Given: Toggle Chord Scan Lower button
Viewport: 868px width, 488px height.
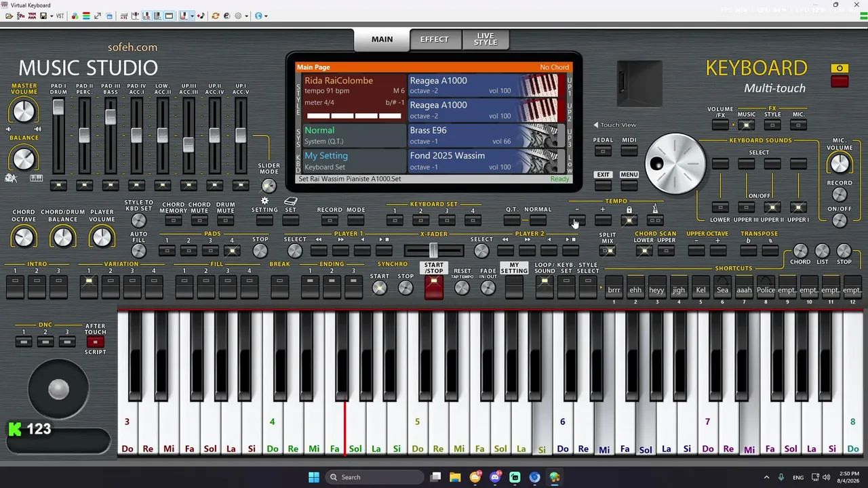Looking at the screenshot, I should [x=644, y=251].
